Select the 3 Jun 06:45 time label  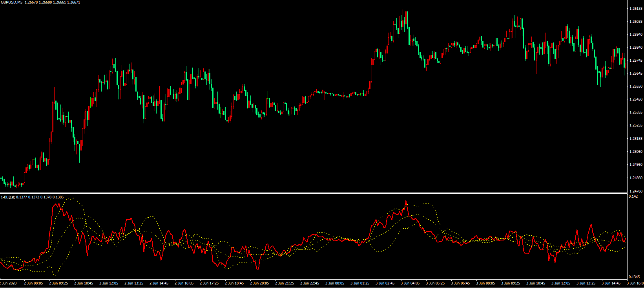pyautogui.click(x=460, y=283)
